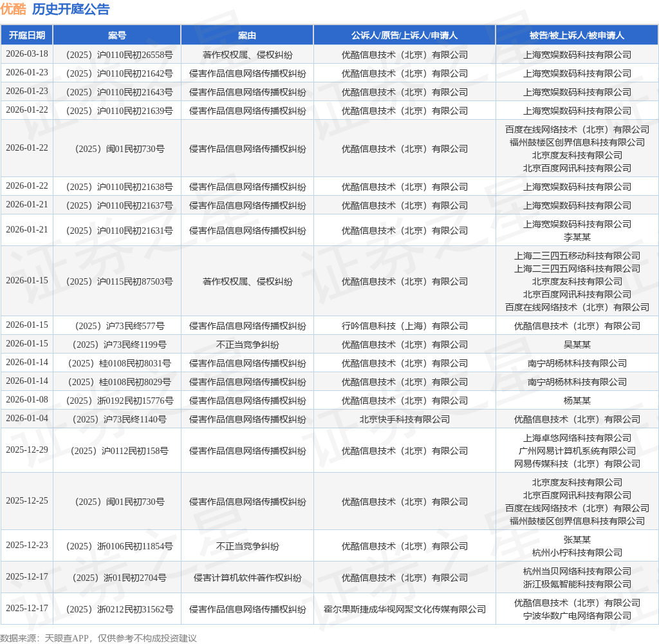659x644 pixels.
Task: Click defendant 宁波华数广电网络有限公司
Action: click(577, 616)
